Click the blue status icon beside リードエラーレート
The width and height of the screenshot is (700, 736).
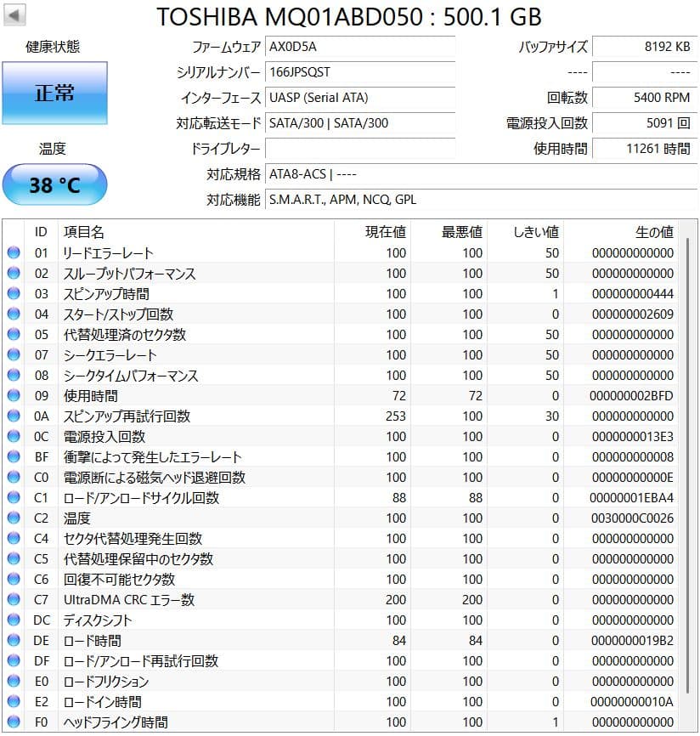point(14,252)
